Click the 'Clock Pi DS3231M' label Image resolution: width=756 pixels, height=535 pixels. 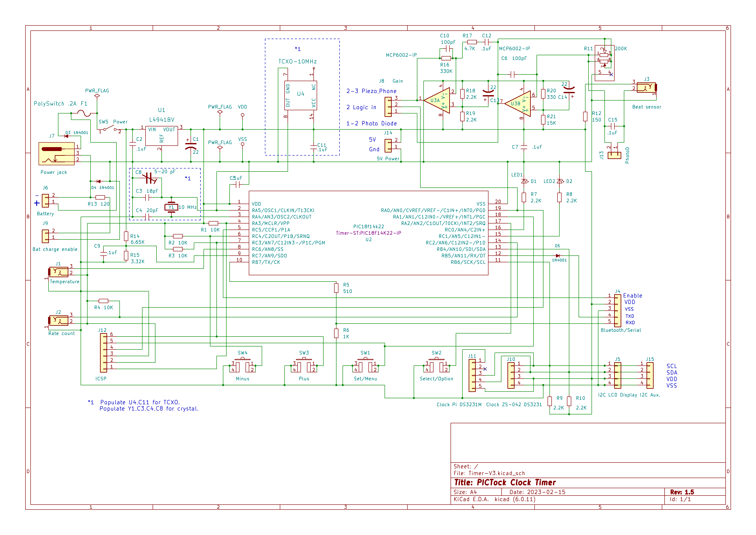(459, 404)
